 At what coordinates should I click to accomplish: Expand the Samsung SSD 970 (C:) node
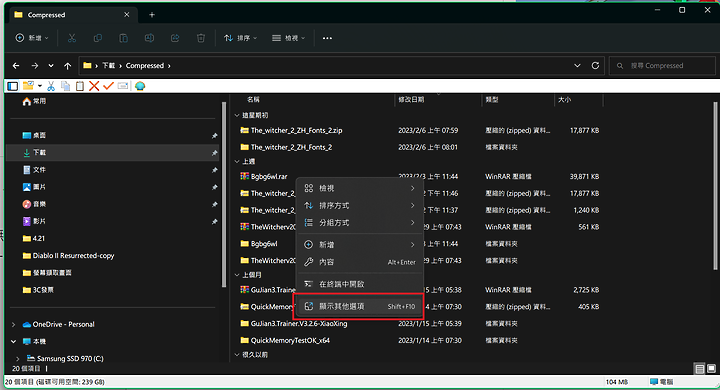(x=18, y=358)
